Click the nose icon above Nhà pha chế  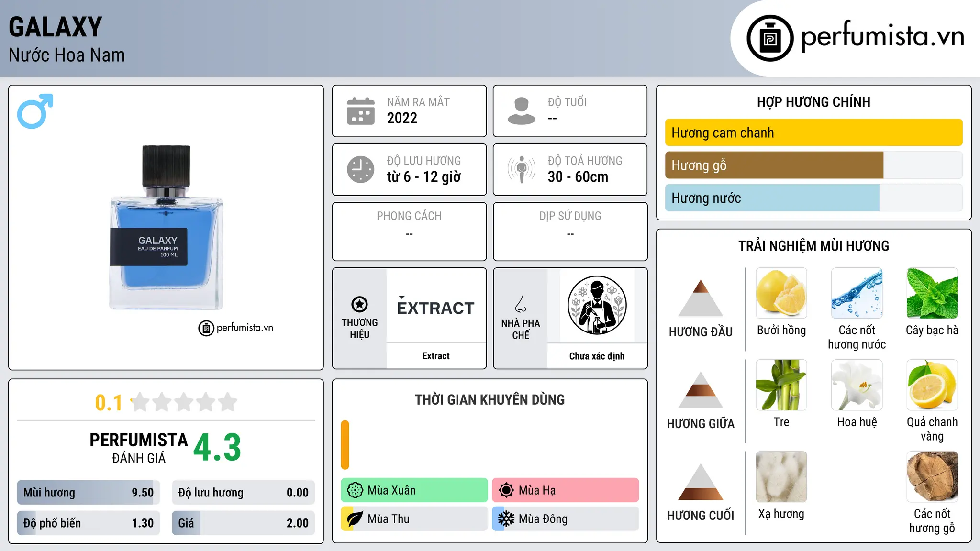point(521,304)
